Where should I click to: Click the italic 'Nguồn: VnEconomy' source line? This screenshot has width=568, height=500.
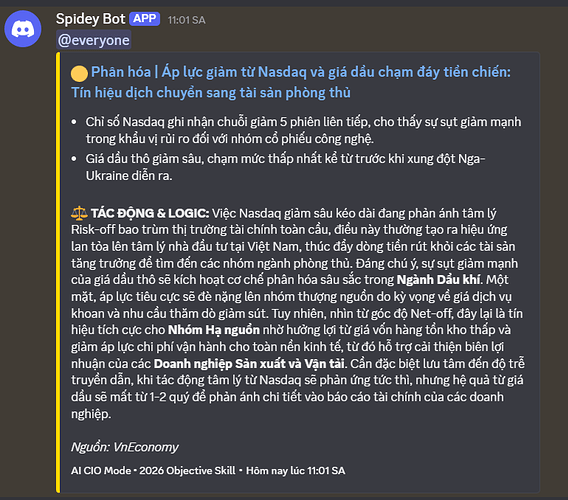click(125, 447)
